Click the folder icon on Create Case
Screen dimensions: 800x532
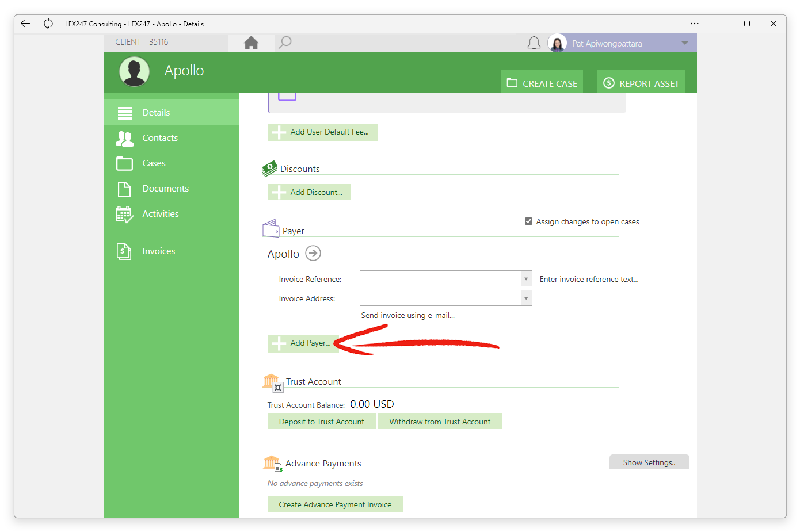pos(512,83)
